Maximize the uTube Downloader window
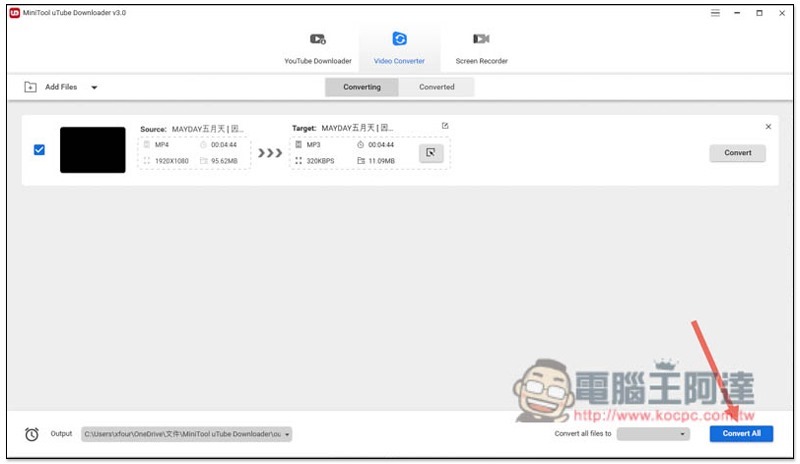The width and height of the screenshot is (800, 464). (x=759, y=13)
